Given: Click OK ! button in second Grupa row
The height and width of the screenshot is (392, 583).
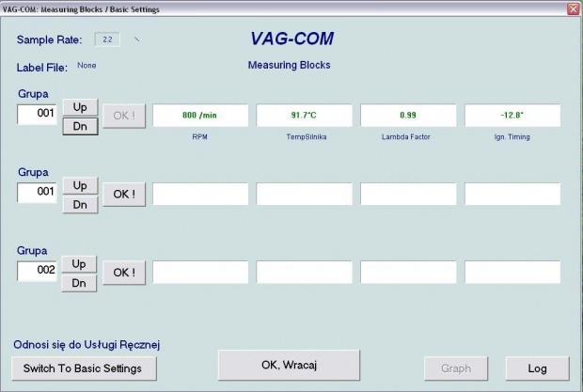Looking at the screenshot, I should (x=124, y=195).
